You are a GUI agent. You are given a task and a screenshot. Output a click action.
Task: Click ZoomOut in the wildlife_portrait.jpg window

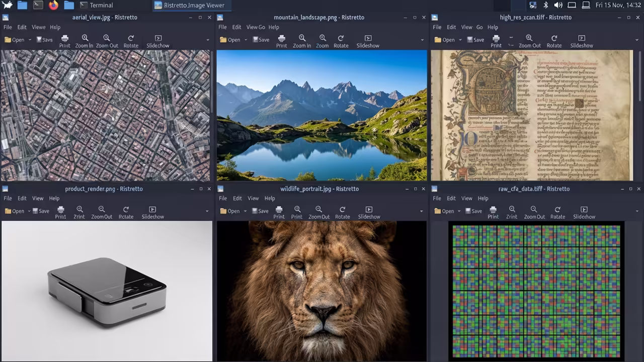coord(319,213)
